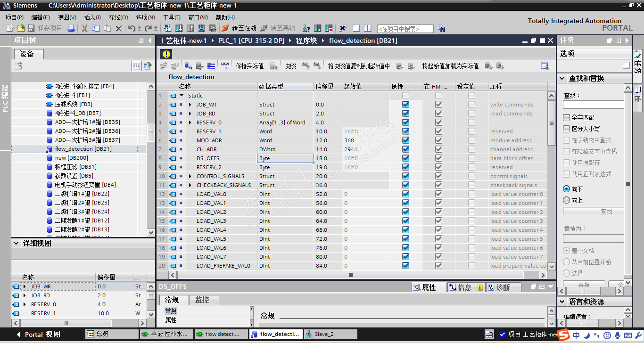The width and height of the screenshot is (644, 343).
Task: Open the 信息 inspector tab
Action: tap(465, 287)
